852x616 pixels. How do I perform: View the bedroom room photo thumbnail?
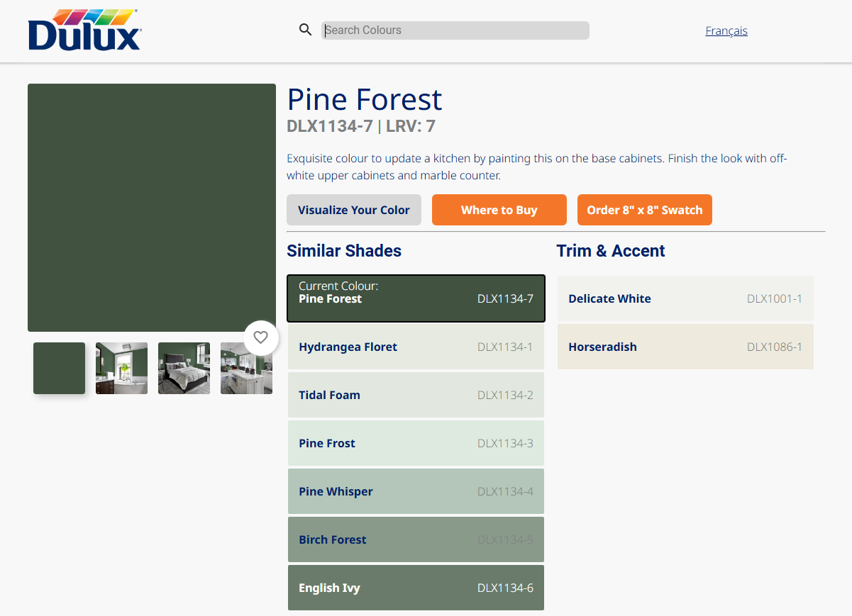click(184, 368)
